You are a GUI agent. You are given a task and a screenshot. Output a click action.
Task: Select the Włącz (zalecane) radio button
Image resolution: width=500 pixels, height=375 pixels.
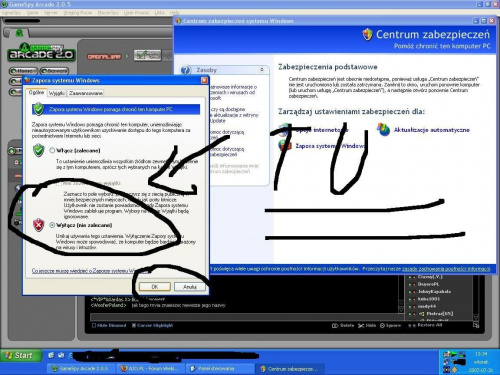(52, 150)
